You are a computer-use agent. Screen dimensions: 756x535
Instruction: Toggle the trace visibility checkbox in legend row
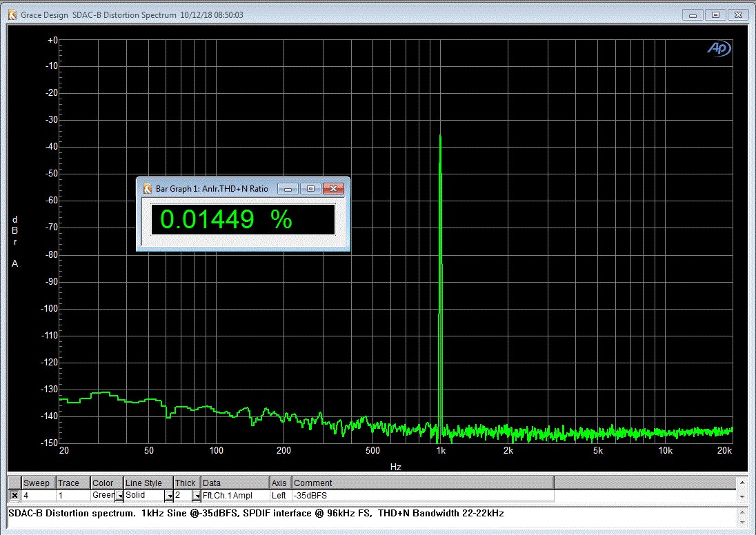tap(14, 495)
